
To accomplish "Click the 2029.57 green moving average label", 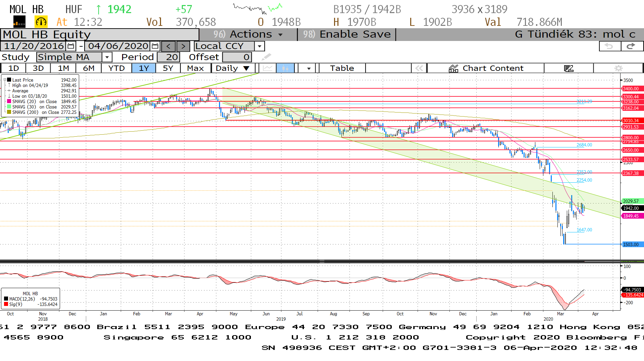I will pyautogui.click(x=633, y=201).
